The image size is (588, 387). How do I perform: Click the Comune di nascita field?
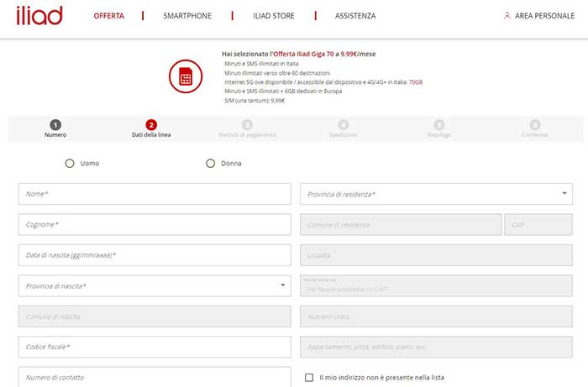point(155,316)
